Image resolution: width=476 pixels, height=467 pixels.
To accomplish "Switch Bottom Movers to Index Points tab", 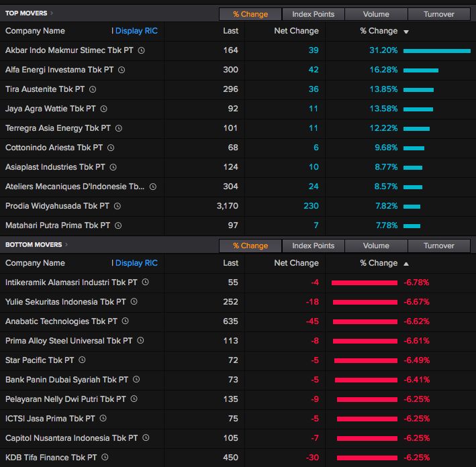I will pyautogui.click(x=314, y=246).
